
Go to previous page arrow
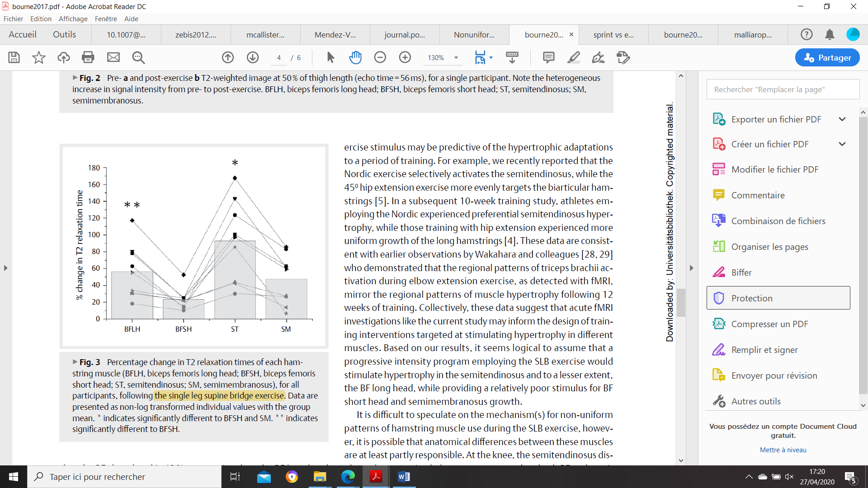click(228, 57)
